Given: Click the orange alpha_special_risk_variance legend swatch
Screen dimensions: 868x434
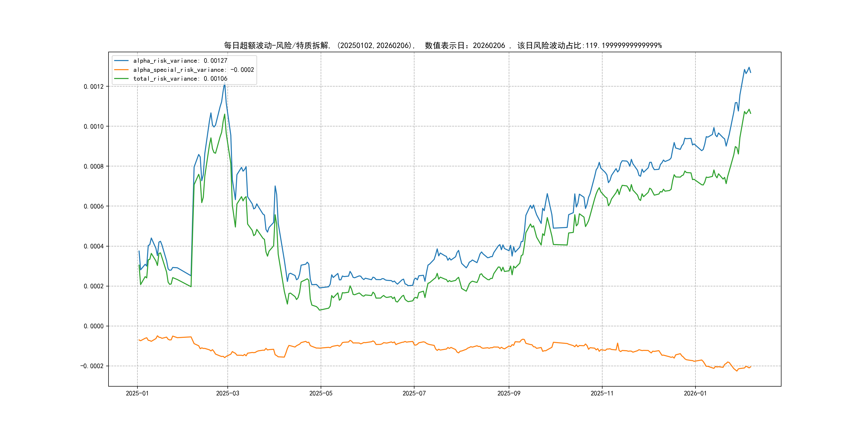Looking at the screenshot, I should coord(121,70).
